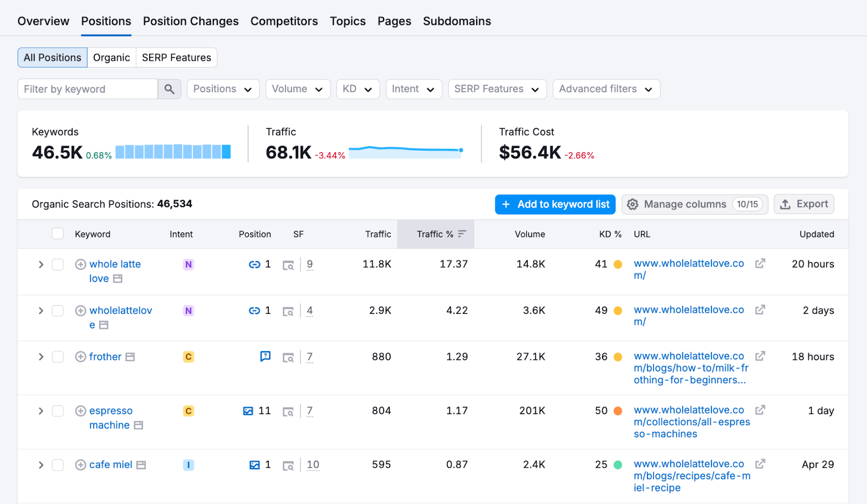Check the 'espresso machine' row checkbox
The image size is (867, 504).
pos(58,411)
